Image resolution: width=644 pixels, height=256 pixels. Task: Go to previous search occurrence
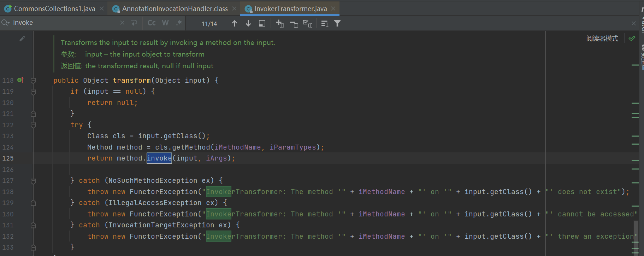tap(235, 23)
